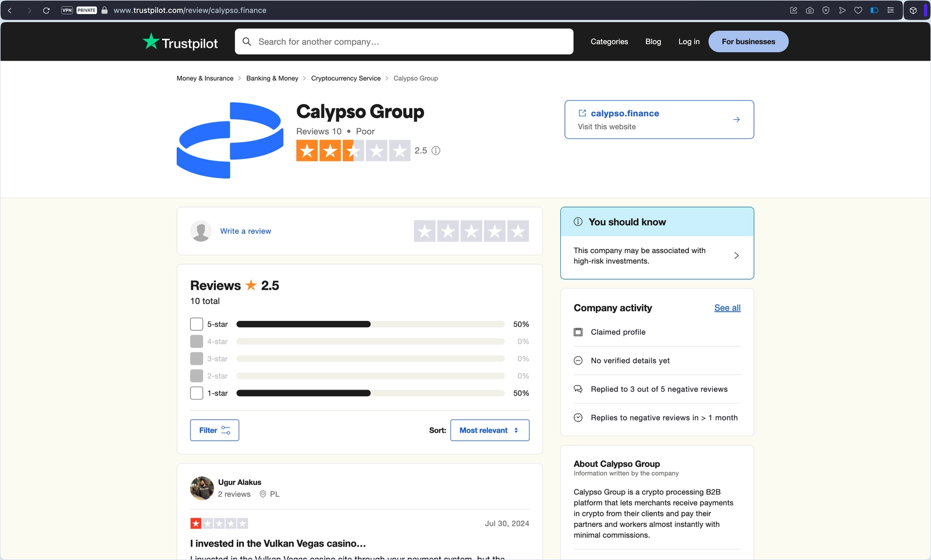Take a screenshot with the camera icon
The width and height of the screenshot is (931, 560).
[x=809, y=10]
